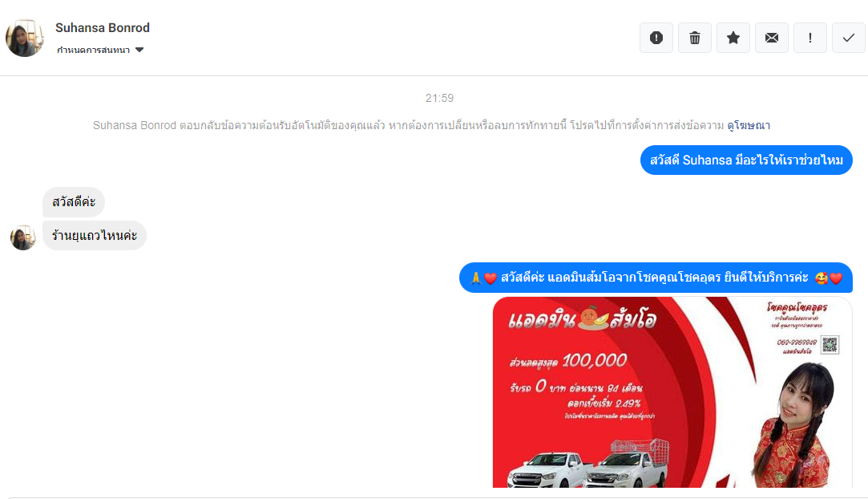Mark conversation done with checkmark icon
Screen dimensions: 868x499
(x=849, y=38)
